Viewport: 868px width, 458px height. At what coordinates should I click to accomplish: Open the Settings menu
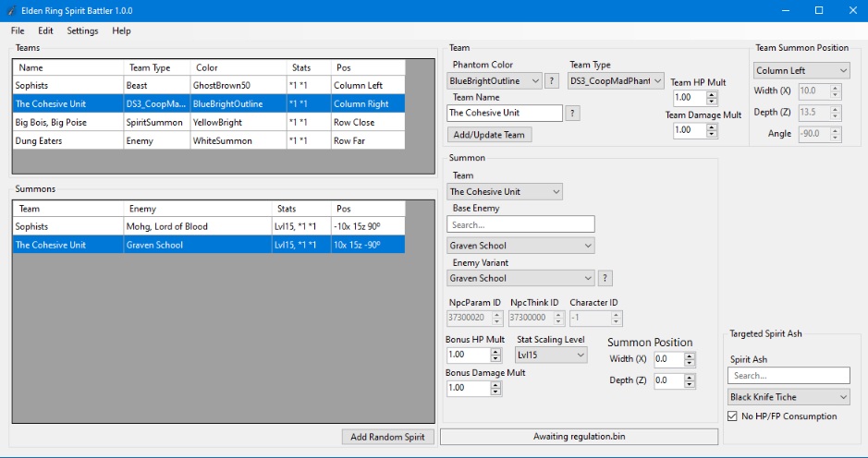(x=82, y=31)
